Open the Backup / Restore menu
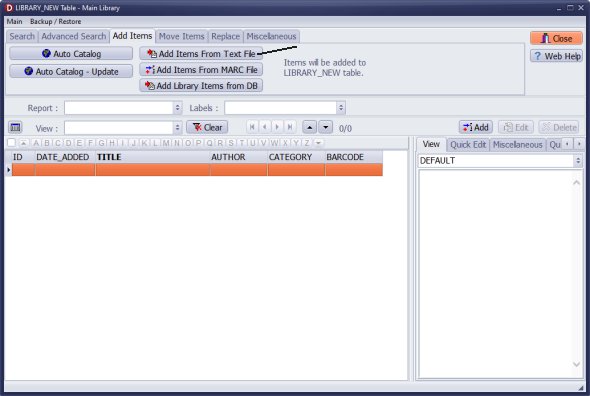The height and width of the screenshot is (396, 590). [56, 21]
